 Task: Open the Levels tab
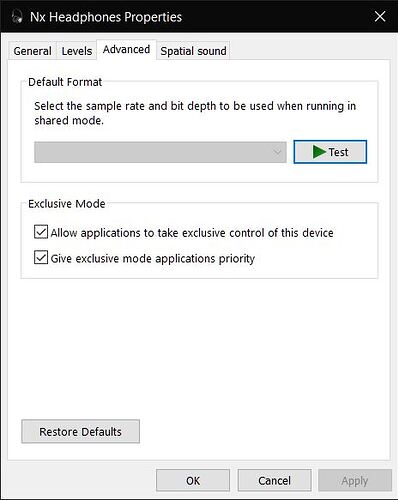click(77, 51)
